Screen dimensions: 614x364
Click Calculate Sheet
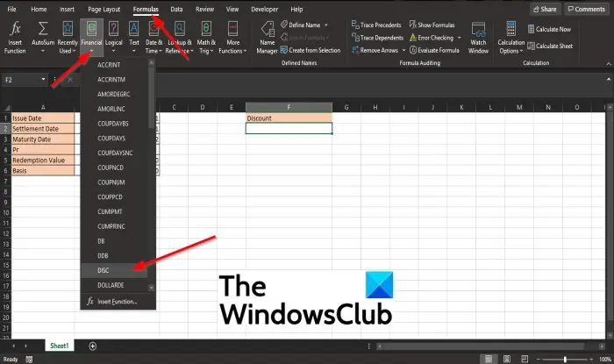click(x=550, y=46)
